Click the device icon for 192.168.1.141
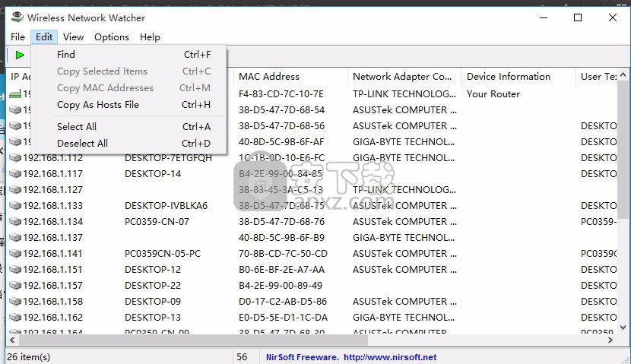This screenshot has height=364, width=631. point(15,253)
